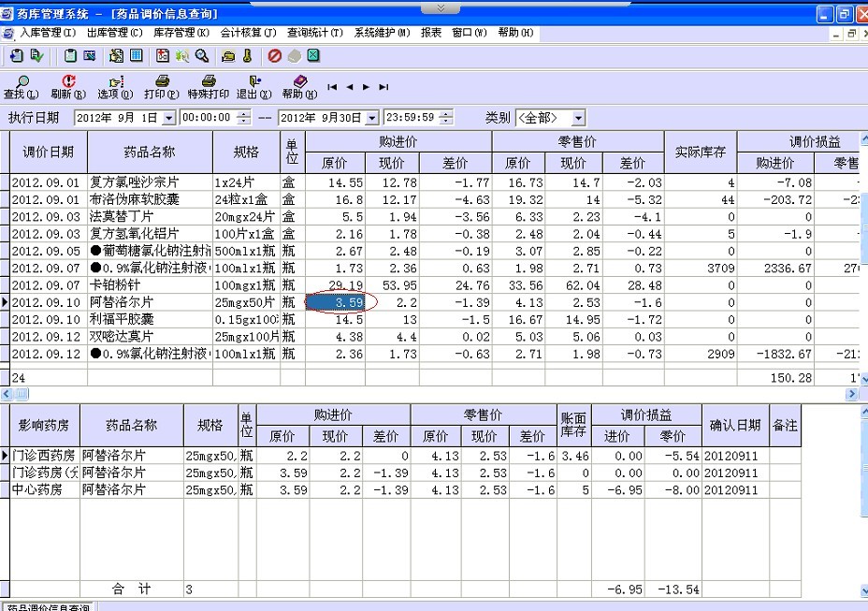Click the document with hand toolbar icon

(x=116, y=55)
